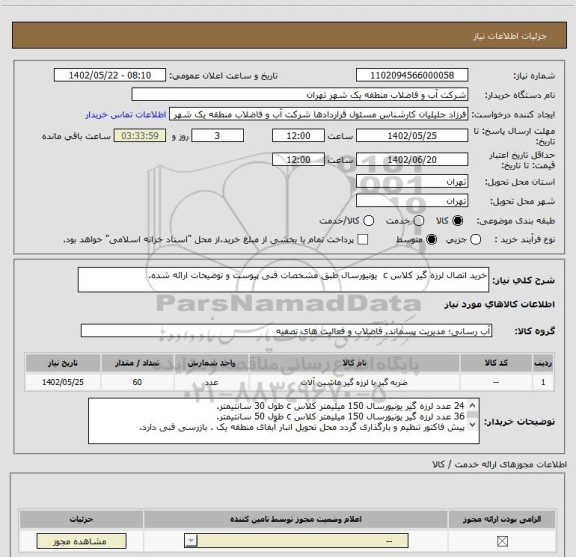Viewport: 576px width, 557px height.
Task: Click the unit cell عدد
Action: 212,382
